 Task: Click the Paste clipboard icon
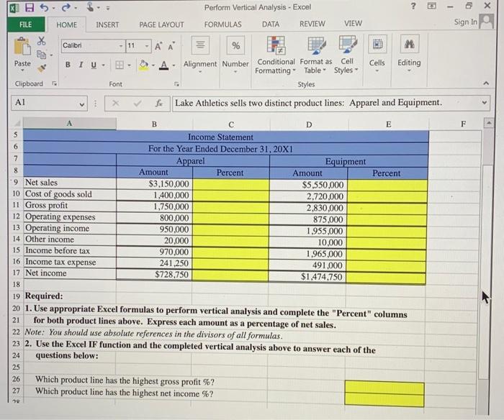click(x=22, y=46)
